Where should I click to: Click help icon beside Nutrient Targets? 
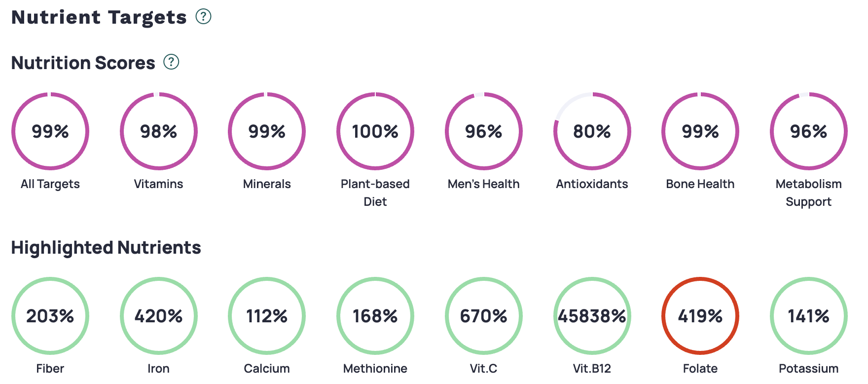203,17
